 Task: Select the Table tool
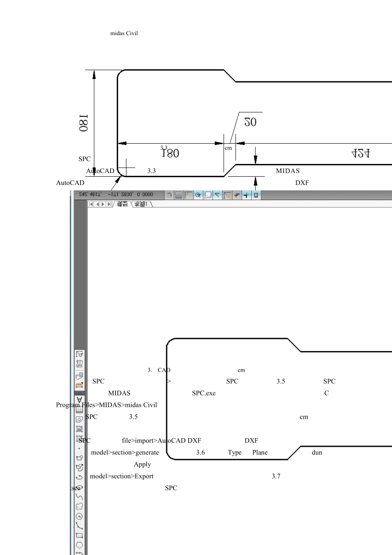coord(79,409)
